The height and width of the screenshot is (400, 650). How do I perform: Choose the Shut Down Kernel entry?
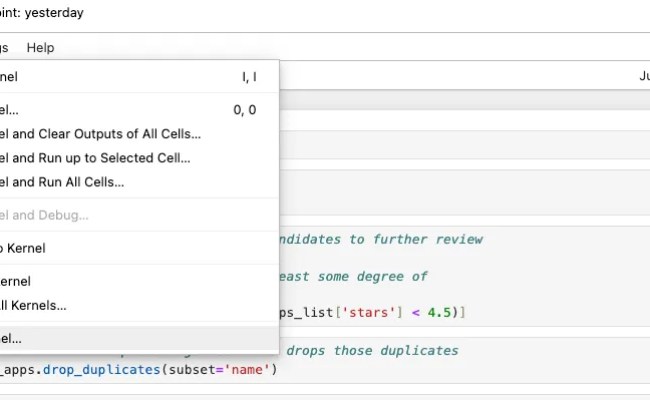tap(139, 281)
